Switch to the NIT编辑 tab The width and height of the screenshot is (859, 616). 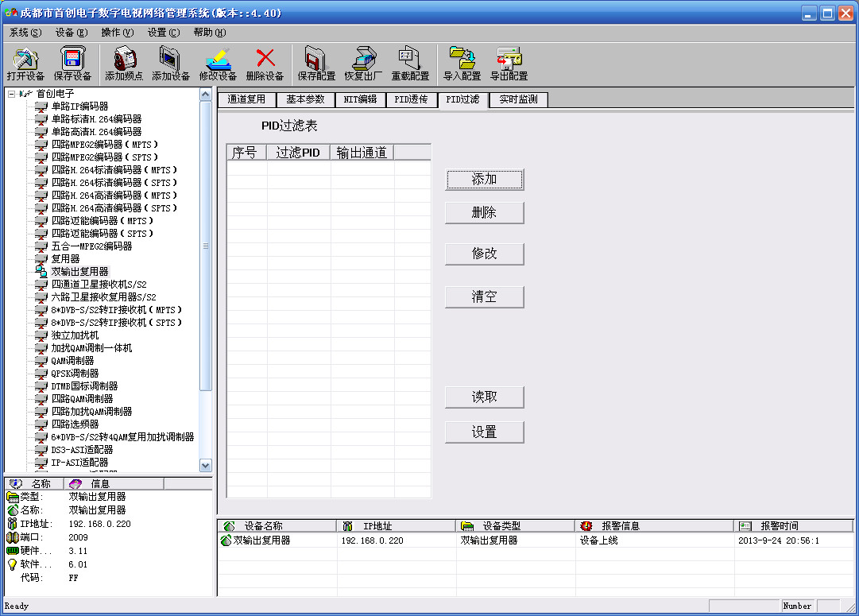[x=360, y=99]
